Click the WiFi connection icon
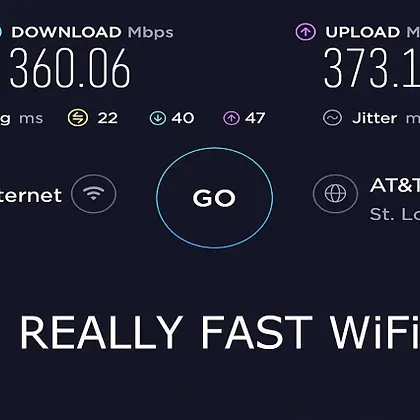 [94, 193]
